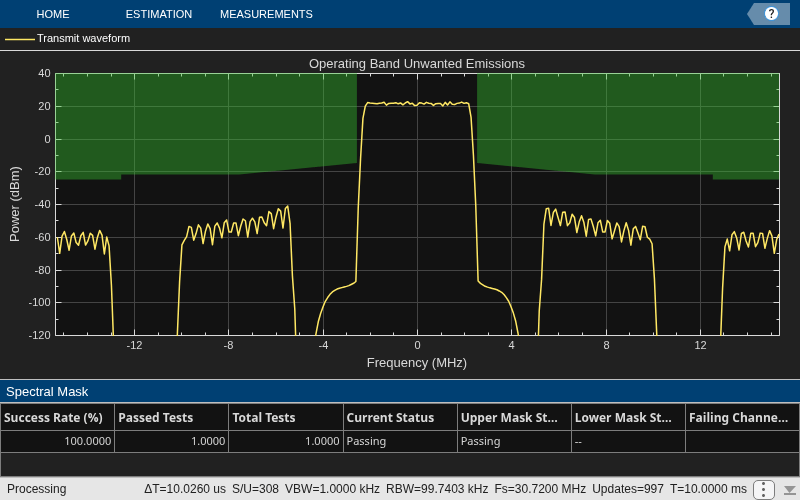This screenshot has height=500, width=800.
Task: Click the Lower Mask '--' cell
Action: coord(628,441)
